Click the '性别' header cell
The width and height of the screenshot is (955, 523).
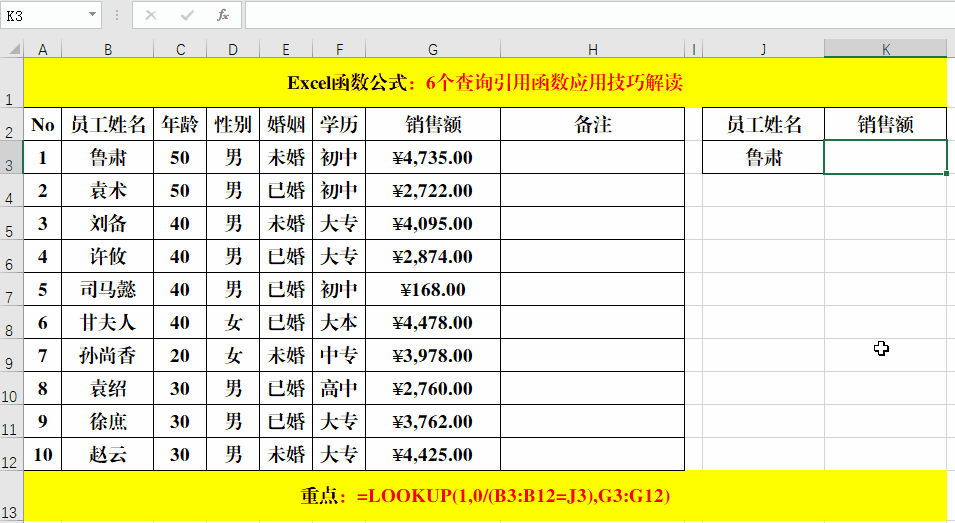(x=233, y=124)
